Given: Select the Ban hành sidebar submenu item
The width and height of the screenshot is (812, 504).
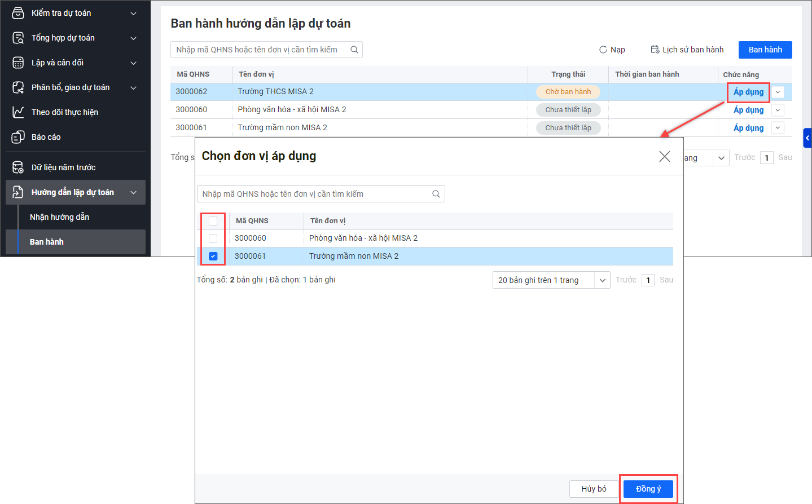Looking at the screenshot, I should tap(47, 242).
